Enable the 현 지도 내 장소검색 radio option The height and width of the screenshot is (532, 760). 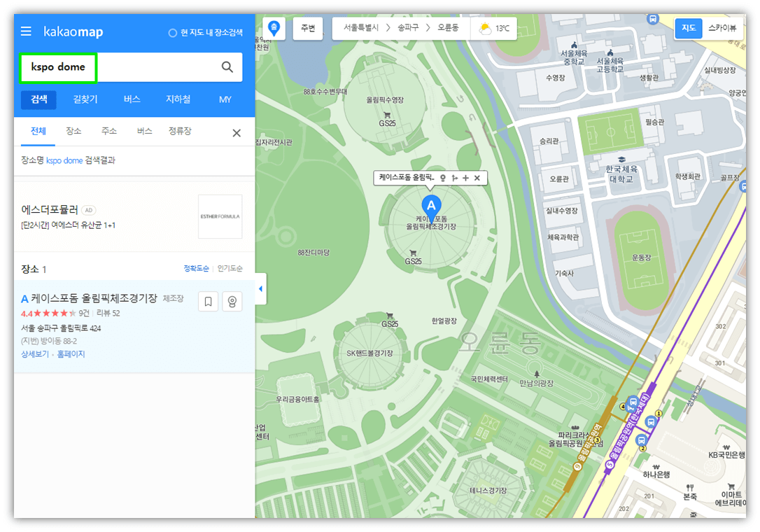point(172,33)
